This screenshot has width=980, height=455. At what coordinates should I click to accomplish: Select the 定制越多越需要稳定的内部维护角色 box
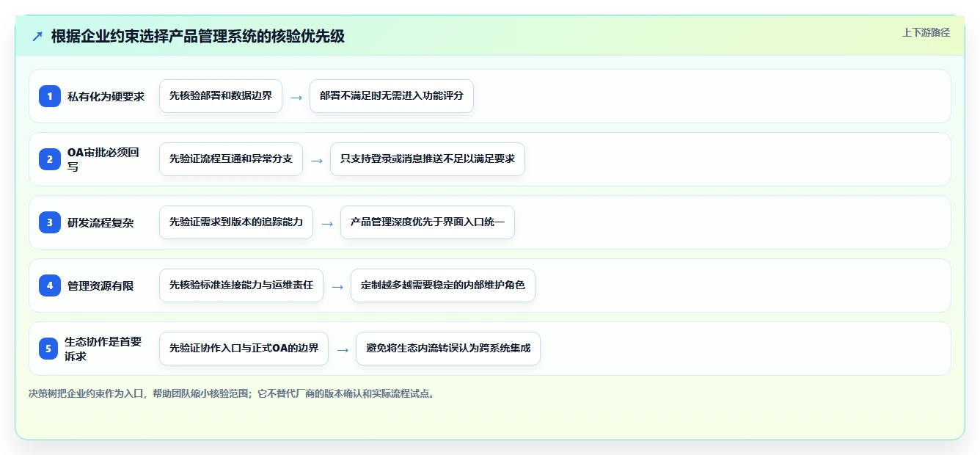coord(443,285)
